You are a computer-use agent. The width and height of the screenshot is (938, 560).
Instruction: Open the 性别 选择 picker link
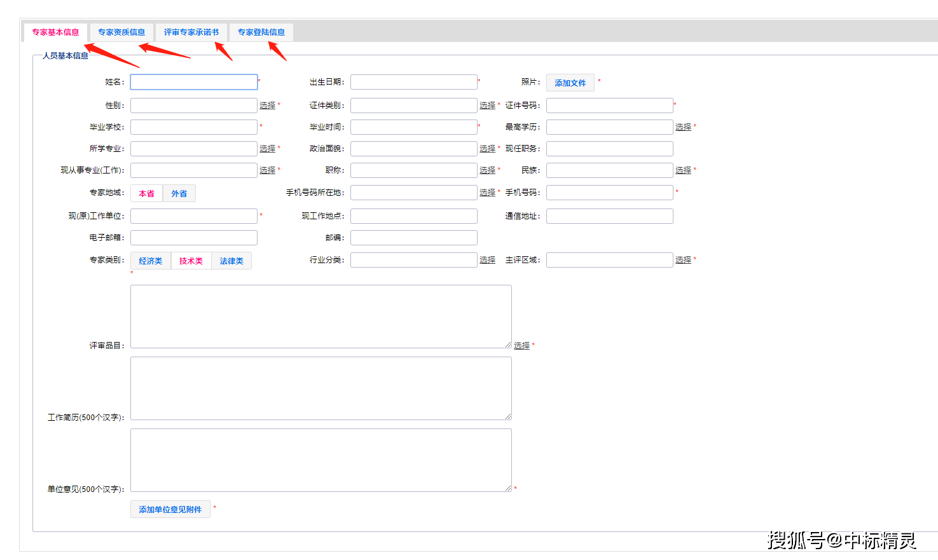pyautogui.click(x=267, y=106)
